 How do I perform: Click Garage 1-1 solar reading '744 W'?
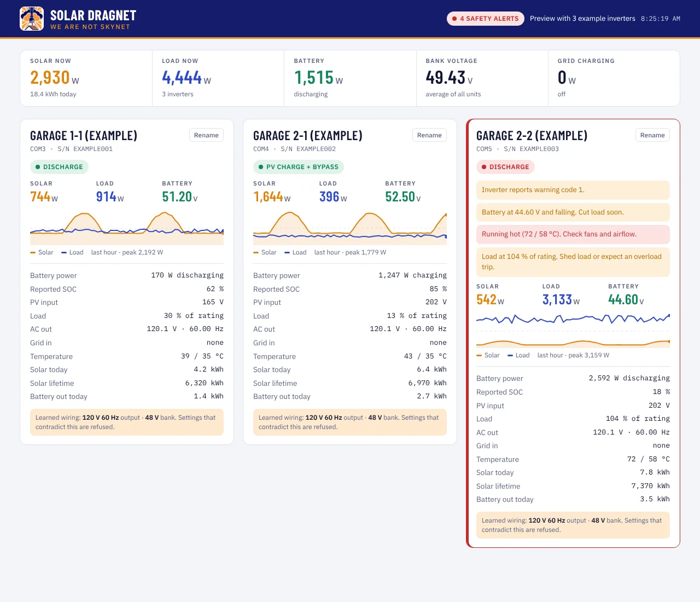44,197
